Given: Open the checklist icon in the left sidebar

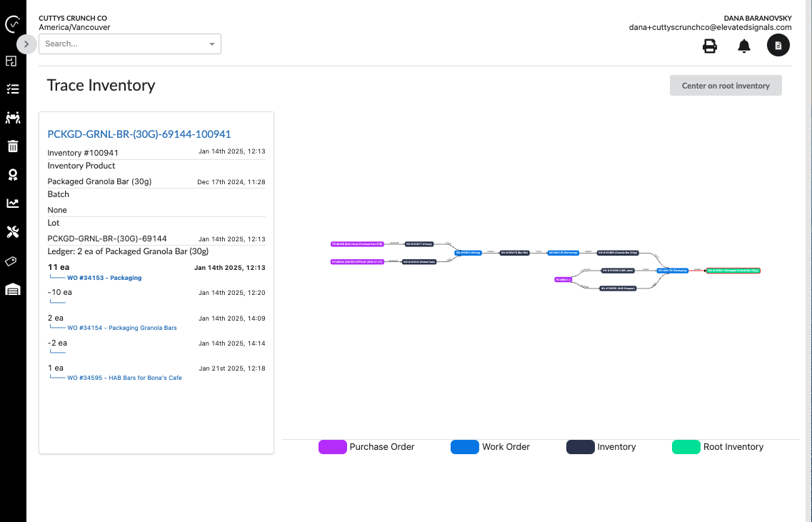Looking at the screenshot, I should 12,89.
